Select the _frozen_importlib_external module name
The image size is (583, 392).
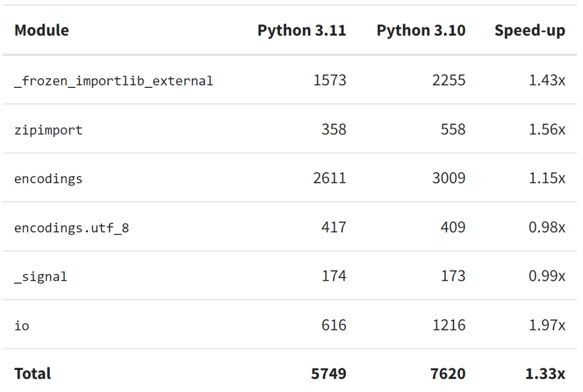click(x=114, y=80)
